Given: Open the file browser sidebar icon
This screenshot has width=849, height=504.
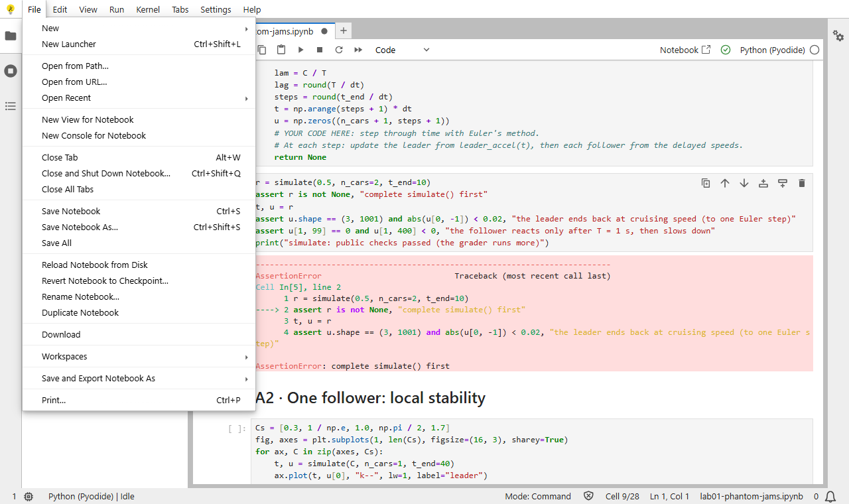Looking at the screenshot, I should click(11, 36).
